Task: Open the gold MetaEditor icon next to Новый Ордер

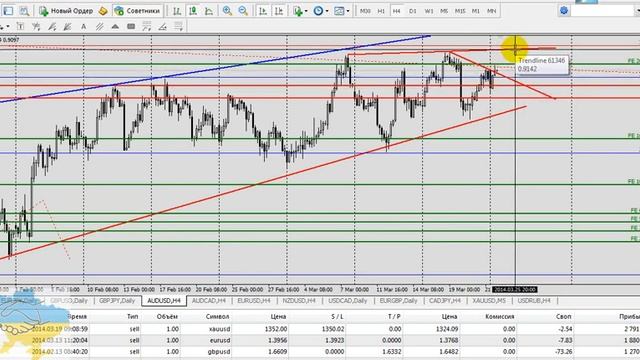Action: (103, 11)
